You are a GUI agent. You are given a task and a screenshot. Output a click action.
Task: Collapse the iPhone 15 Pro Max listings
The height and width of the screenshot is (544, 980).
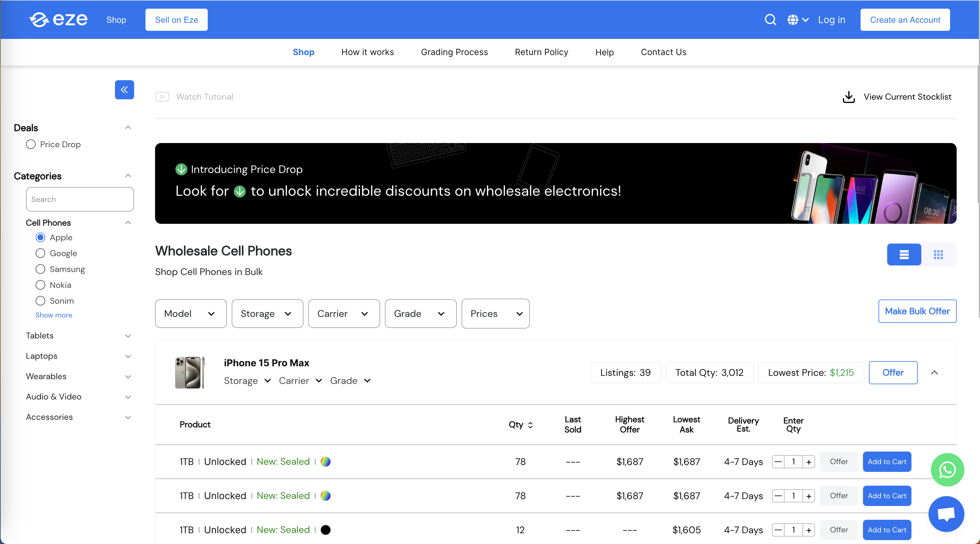934,373
